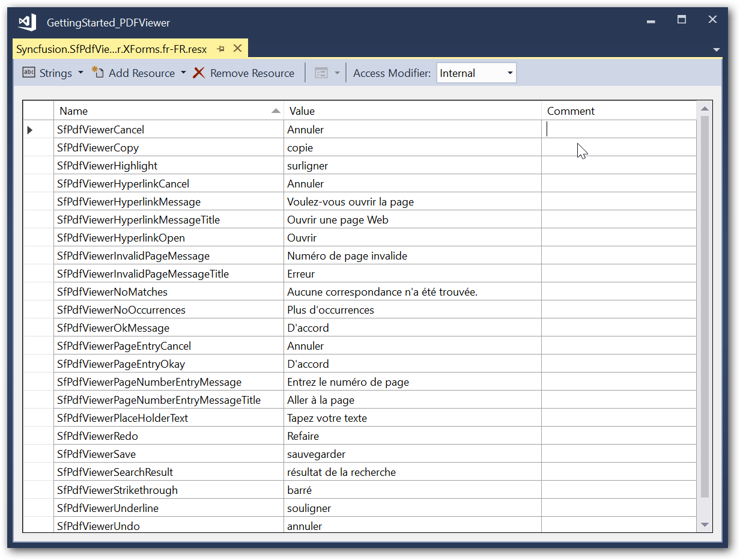Image resolution: width=740 pixels, height=560 pixels.
Task: Close the fr-FR.resx document tab
Action: point(237,49)
